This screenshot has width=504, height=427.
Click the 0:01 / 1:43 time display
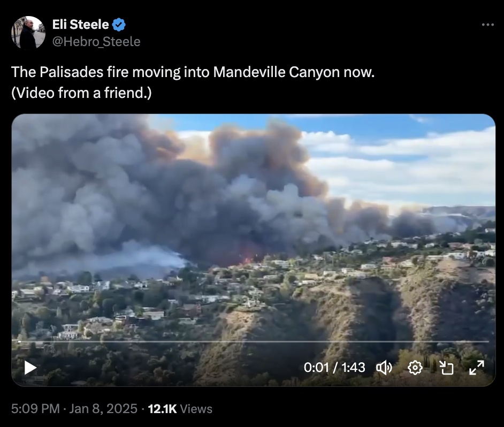[x=334, y=368]
